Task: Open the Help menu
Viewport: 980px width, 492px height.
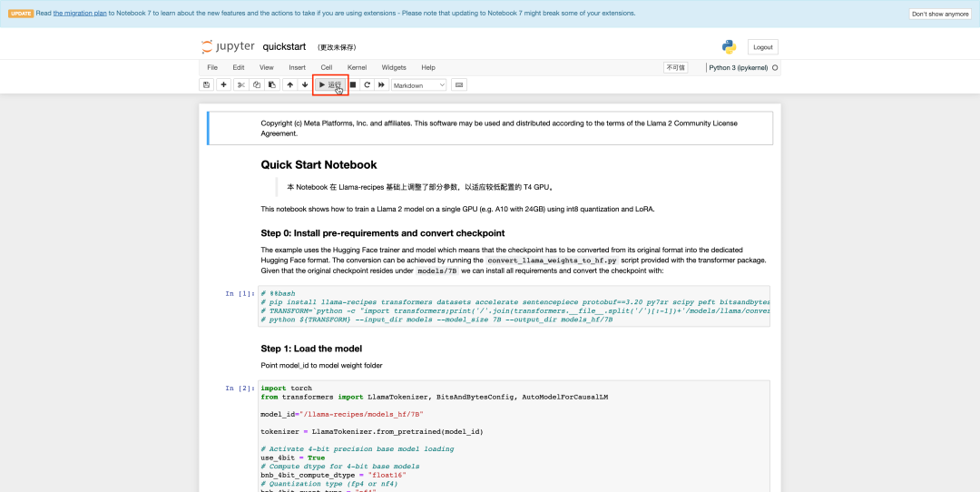Action: (x=428, y=67)
